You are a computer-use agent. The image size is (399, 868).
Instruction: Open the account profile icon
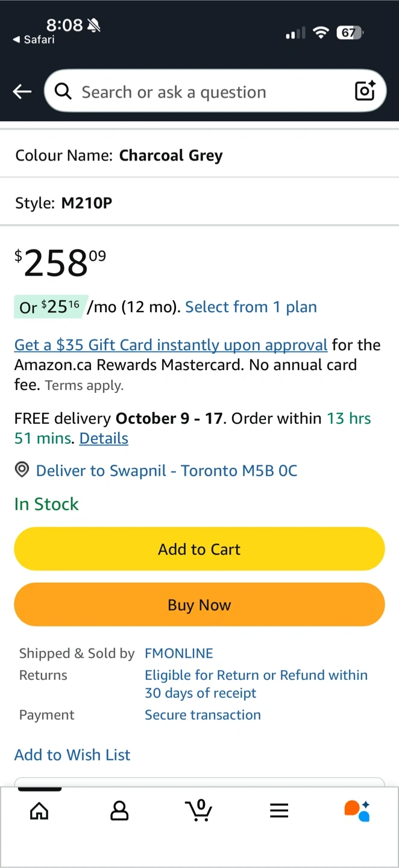click(x=119, y=811)
